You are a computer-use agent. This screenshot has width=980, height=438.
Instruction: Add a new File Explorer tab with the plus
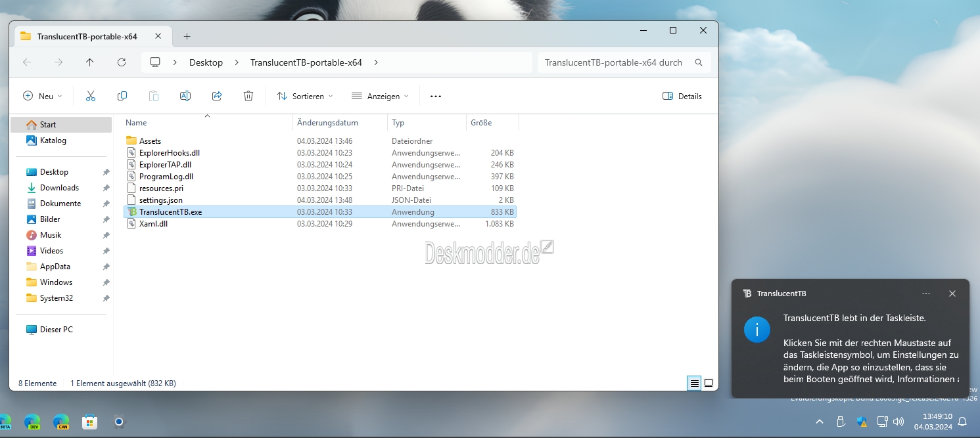(187, 36)
